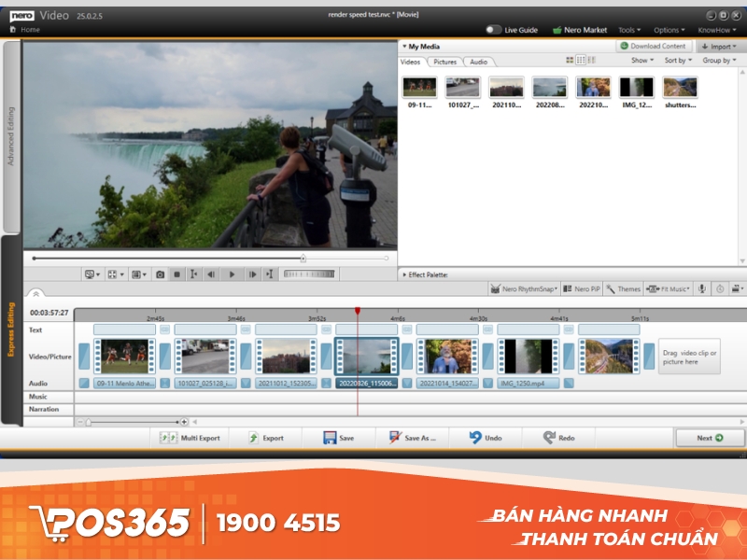Select the football clip in timeline

pos(125,357)
